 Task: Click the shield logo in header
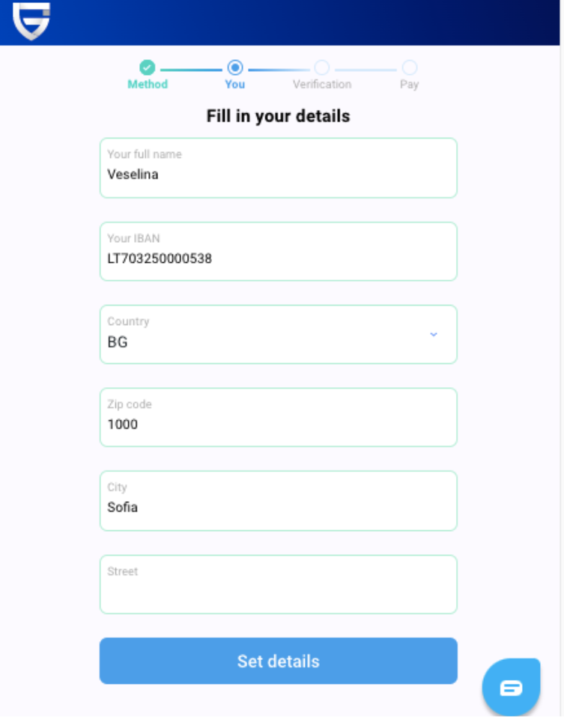tap(31, 20)
